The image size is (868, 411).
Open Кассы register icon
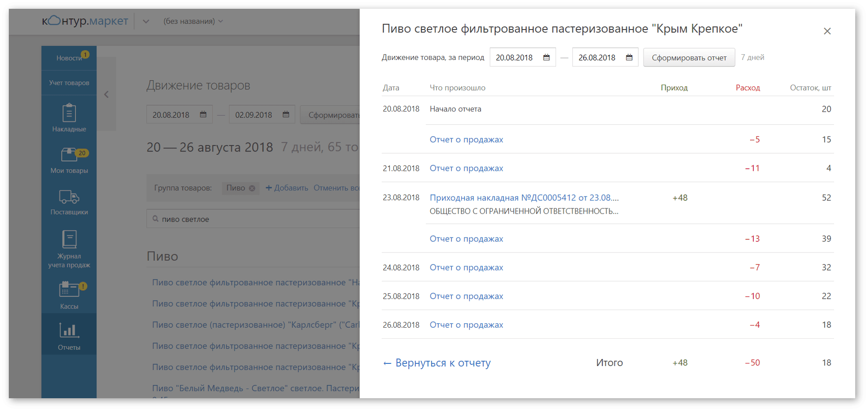click(69, 290)
